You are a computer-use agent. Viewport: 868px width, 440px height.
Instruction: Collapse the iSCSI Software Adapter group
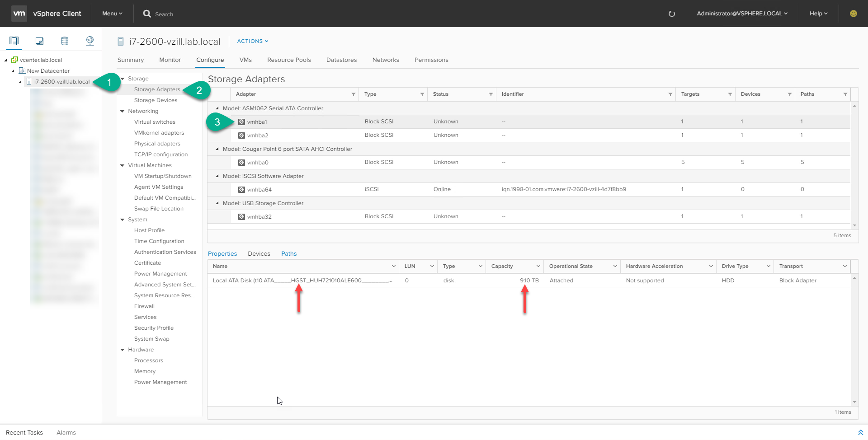pyautogui.click(x=217, y=176)
